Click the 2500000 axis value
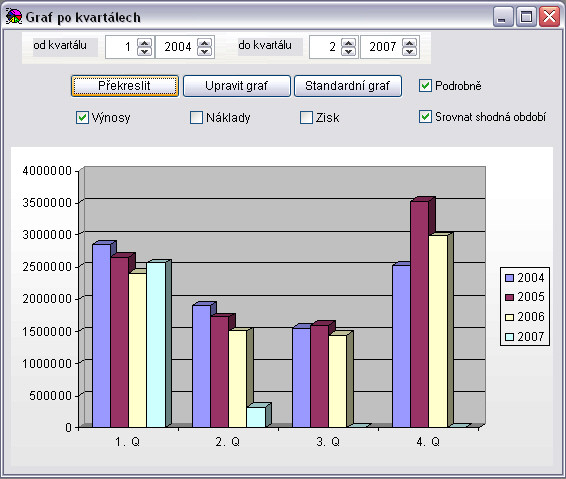 pyautogui.click(x=47, y=267)
